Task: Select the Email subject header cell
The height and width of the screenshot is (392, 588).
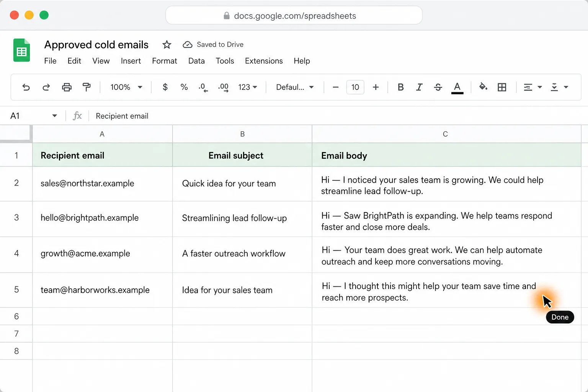Action: pyautogui.click(x=242, y=155)
